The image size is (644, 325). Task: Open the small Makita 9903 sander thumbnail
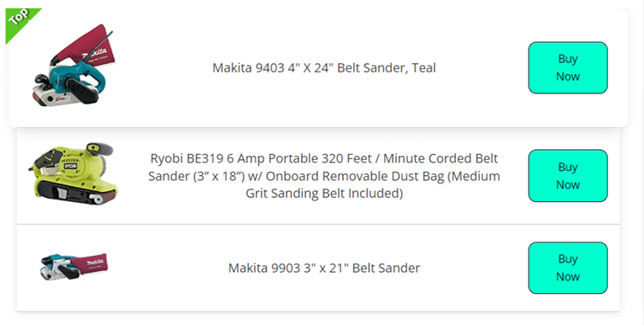(x=74, y=267)
